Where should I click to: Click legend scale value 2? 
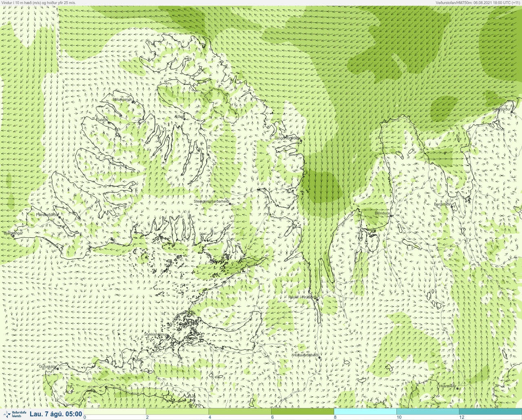pos(147,417)
